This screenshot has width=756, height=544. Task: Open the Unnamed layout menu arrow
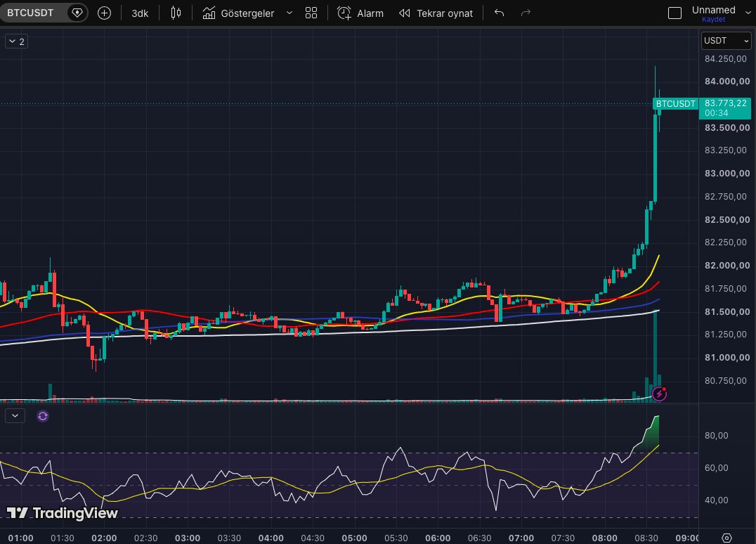click(748, 13)
